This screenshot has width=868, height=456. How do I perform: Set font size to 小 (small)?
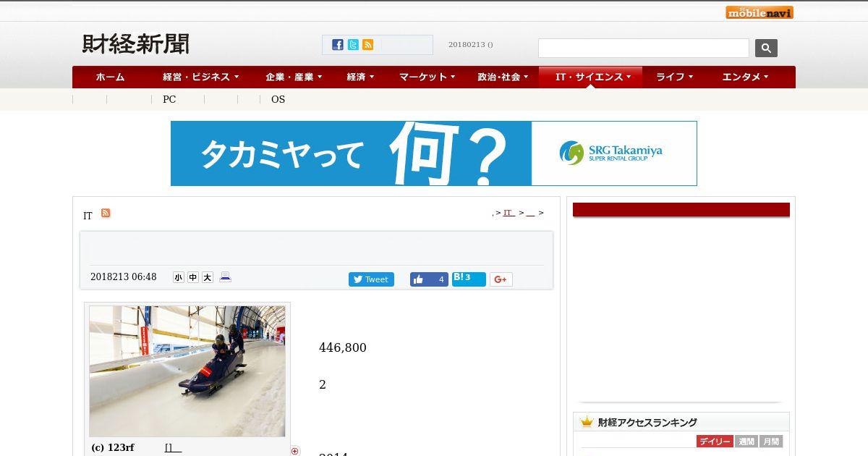coord(179,277)
